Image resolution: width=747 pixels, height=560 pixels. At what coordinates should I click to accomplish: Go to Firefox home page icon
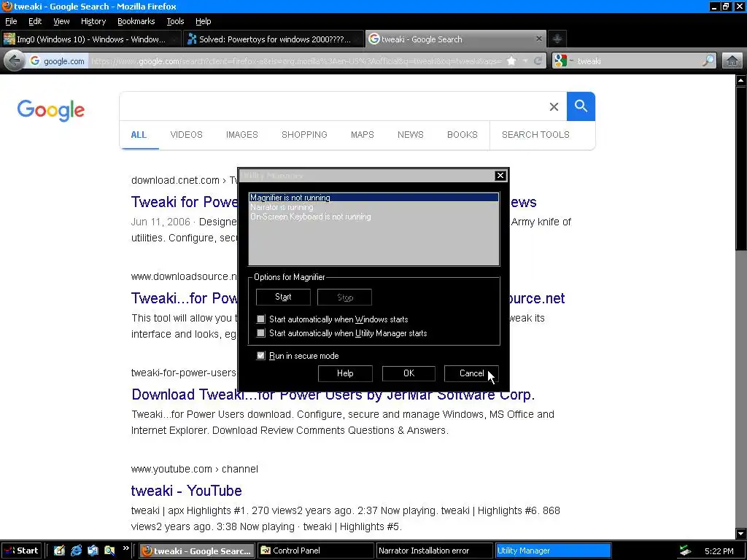point(732,61)
